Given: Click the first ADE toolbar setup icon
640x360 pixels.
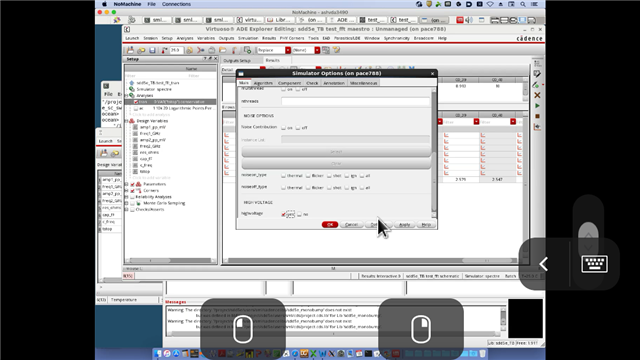Looking at the screenshot, I should 130,50.
